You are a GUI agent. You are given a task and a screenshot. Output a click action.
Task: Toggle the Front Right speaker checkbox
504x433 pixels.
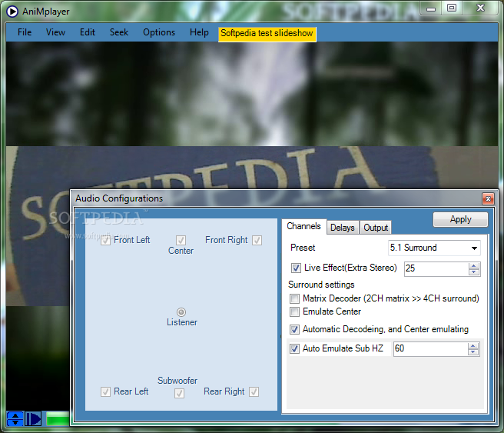[257, 240]
